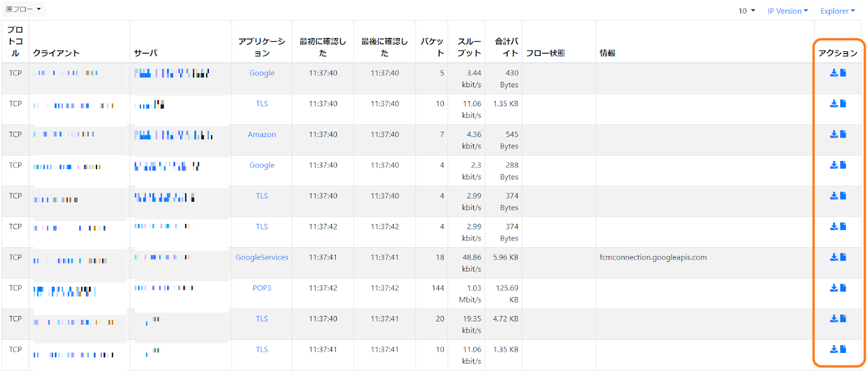Expand the rows-per-page dropdown showing 10
Image resolution: width=868 pixels, height=374 pixels.
[746, 11]
